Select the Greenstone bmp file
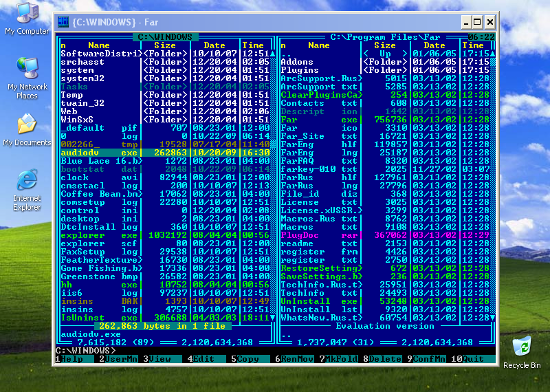The height and width of the screenshot is (392, 550). click(x=165, y=276)
